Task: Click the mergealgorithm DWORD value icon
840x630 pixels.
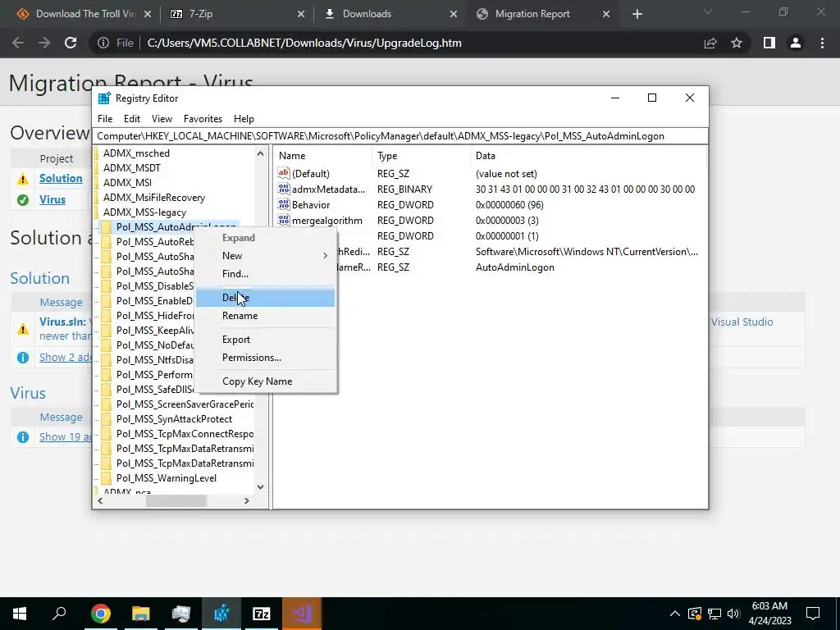Action: pyautogui.click(x=283, y=220)
